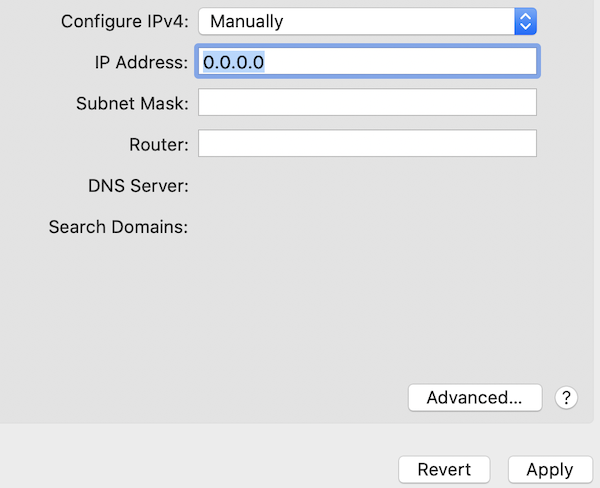Click the help question mark button
This screenshot has height=488, width=600.
[x=566, y=398]
